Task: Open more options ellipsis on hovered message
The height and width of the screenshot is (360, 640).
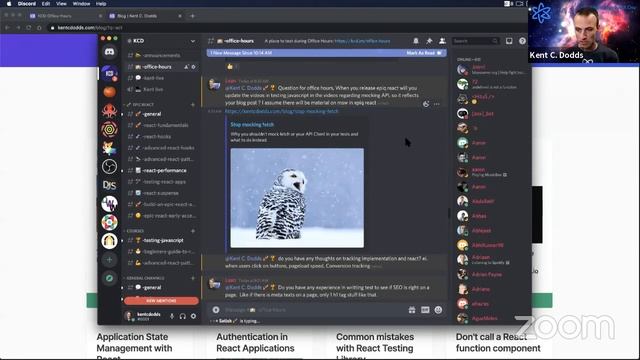Action: [x=437, y=104]
